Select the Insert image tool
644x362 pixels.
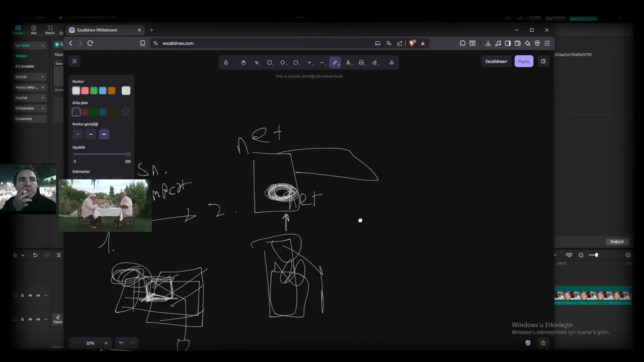click(361, 63)
